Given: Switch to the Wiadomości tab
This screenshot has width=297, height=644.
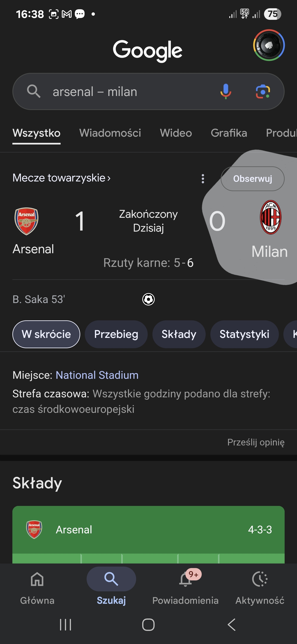Looking at the screenshot, I should [x=110, y=133].
